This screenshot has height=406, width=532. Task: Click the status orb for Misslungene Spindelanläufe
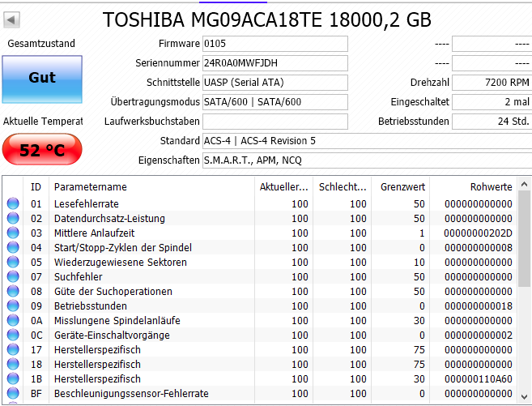pos(13,320)
